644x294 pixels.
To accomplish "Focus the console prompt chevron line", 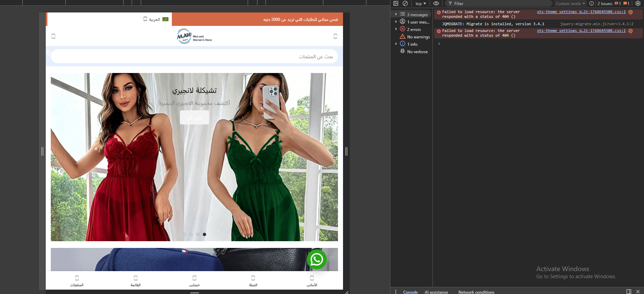I will [x=538, y=44].
